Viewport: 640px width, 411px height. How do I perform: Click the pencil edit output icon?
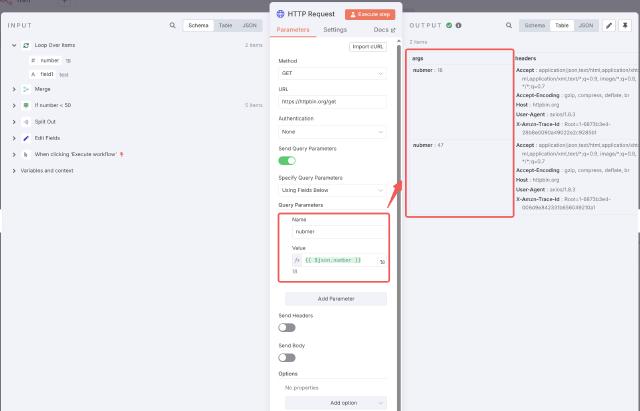pos(610,24)
